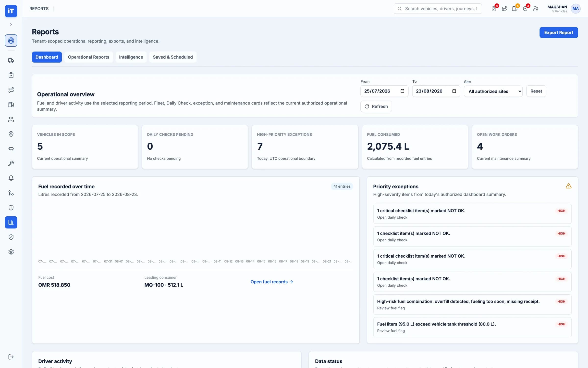Click the 2,075.4 L fuel consumed value
This screenshot has height=368, width=588.
388,146
